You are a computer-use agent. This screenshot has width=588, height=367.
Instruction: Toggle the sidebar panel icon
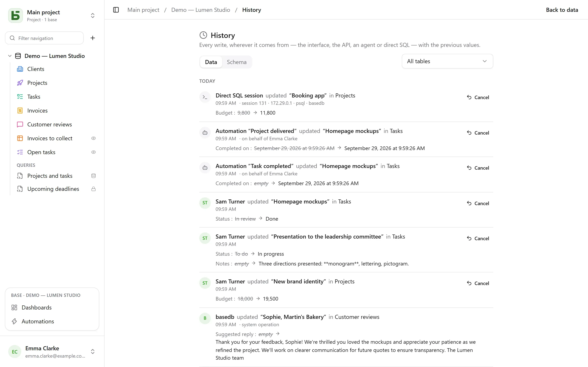click(116, 10)
